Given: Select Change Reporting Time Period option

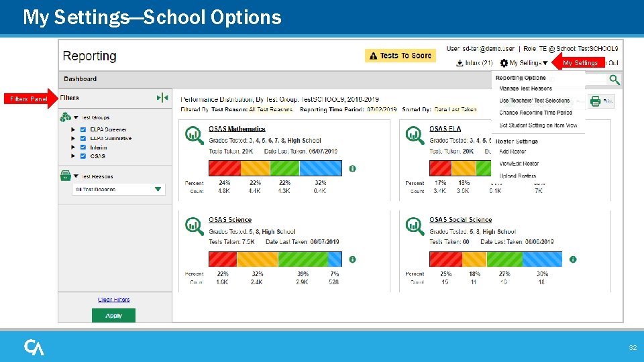Looking at the screenshot, I should [x=535, y=113].
